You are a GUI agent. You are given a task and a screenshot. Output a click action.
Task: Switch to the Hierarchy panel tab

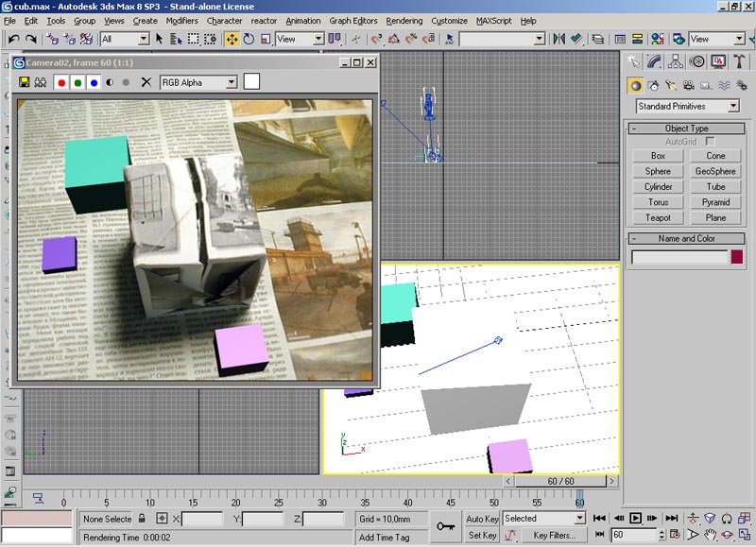point(676,61)
